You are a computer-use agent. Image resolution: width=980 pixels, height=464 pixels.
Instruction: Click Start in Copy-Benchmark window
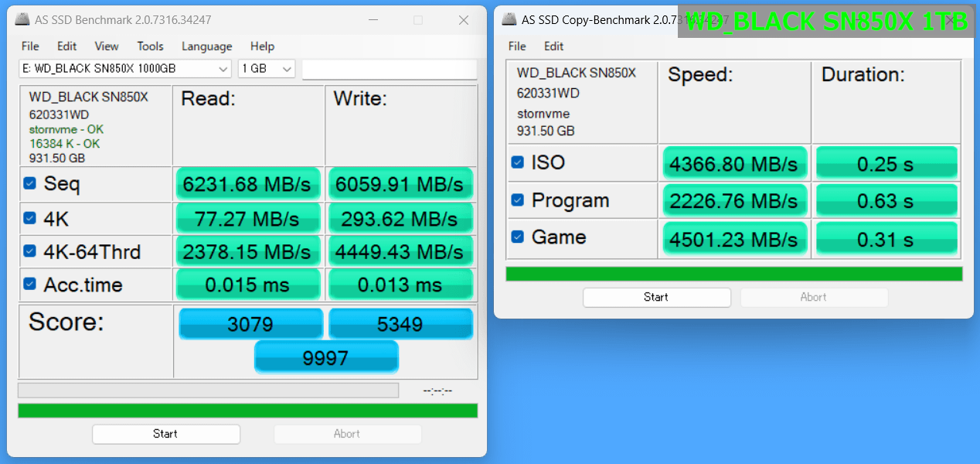[x=657, y=297]
